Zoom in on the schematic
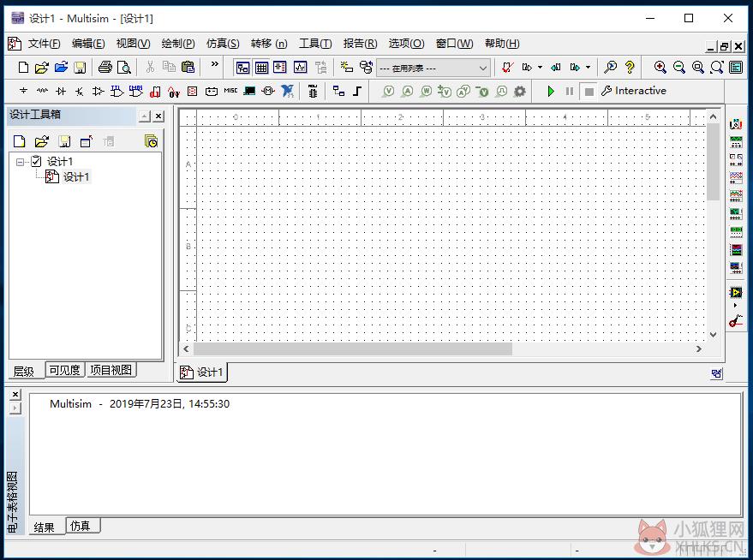 (x=660, y=67)
